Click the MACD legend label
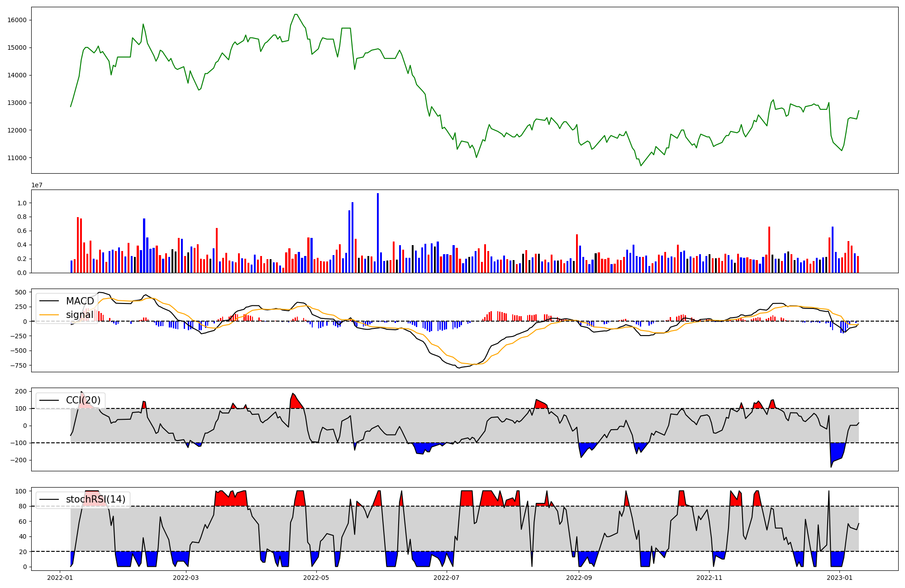The width and height of the screenshot is (905, 588). [80, 301]
